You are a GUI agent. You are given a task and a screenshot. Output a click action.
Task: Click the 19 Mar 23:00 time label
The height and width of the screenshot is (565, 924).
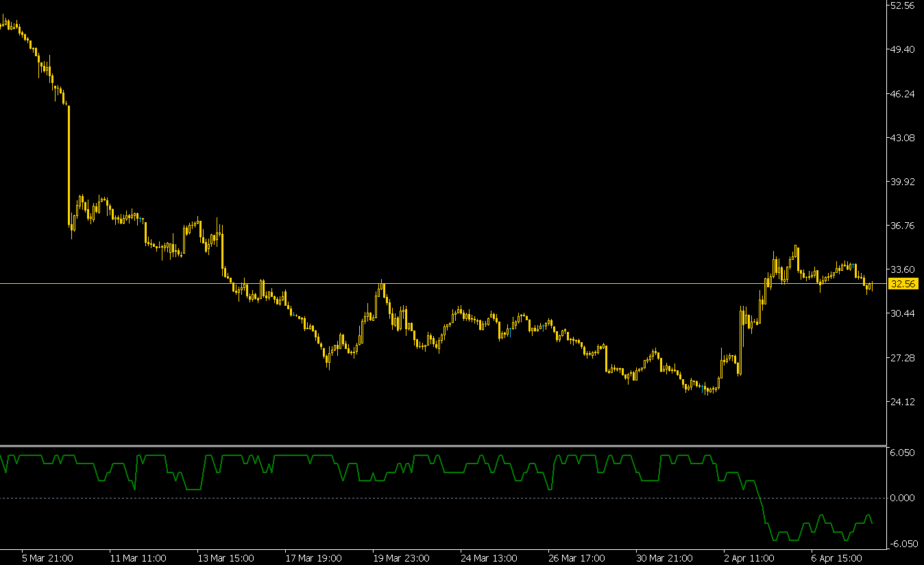[401, 558]
